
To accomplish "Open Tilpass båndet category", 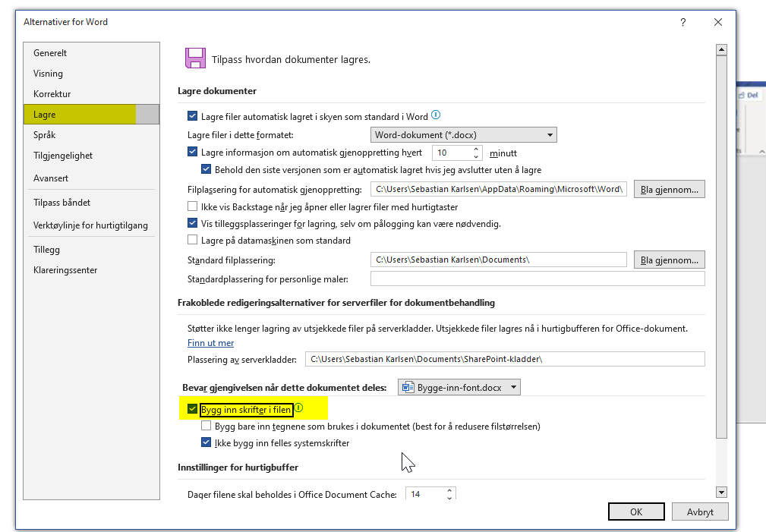I will point(91,202).
